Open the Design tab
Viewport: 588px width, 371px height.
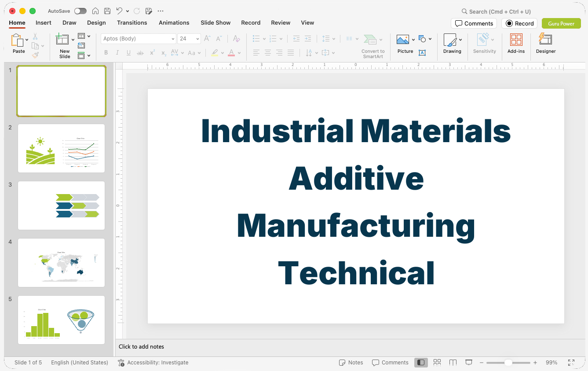point(96,22)
